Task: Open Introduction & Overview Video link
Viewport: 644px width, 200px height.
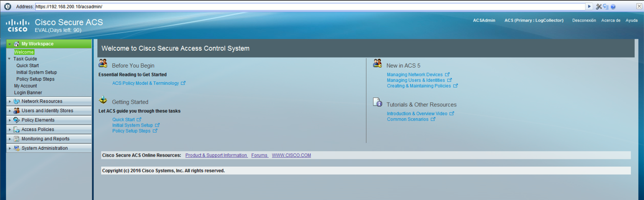Action: click(x=417, y=114)
